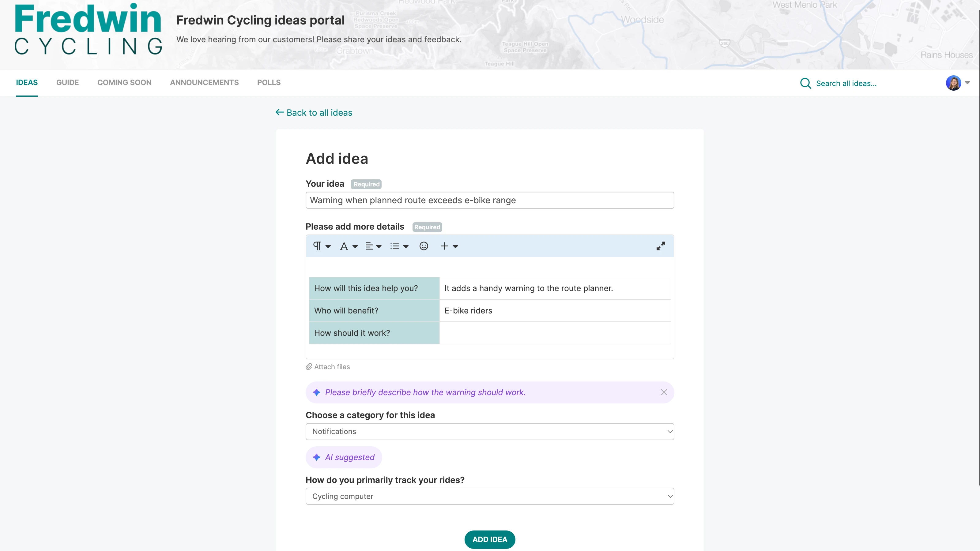Go back to all ideas
980x551 pixels.
coord(314,113)
